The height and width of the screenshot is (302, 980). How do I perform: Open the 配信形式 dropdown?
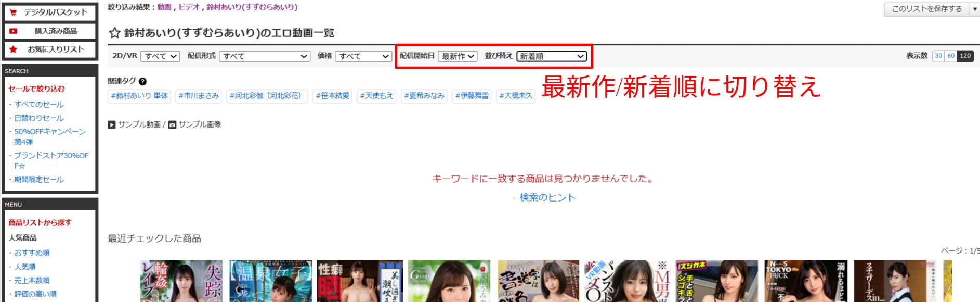pos(265,56)
